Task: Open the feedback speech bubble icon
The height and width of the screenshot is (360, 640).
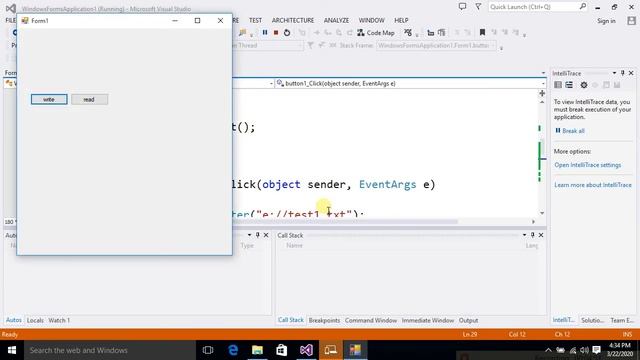Action: (462, 7)
